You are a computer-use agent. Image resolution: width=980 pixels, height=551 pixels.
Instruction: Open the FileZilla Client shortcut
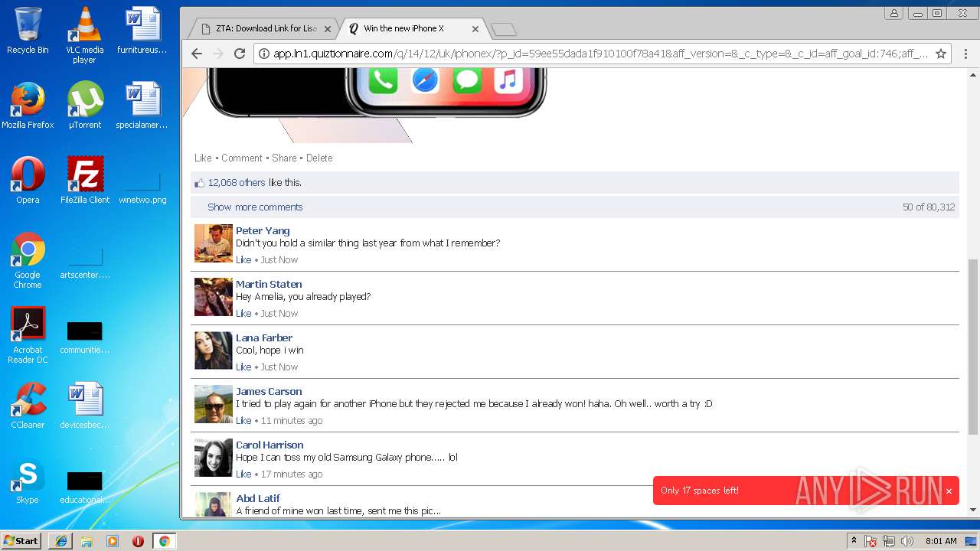point(85,181)
